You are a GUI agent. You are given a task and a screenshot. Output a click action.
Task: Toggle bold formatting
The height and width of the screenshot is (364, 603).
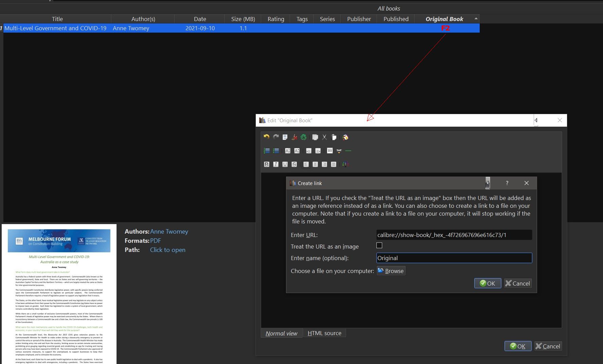[x=267, y=164]
